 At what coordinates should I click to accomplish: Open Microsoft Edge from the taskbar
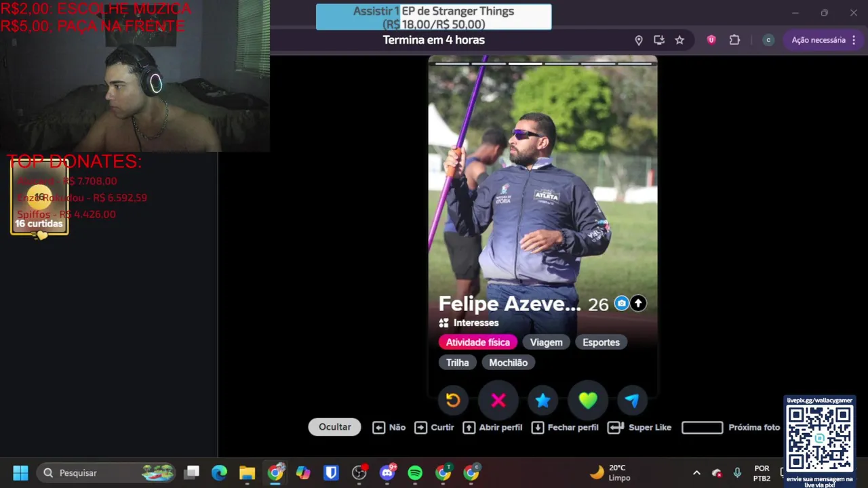pos(219,473)
